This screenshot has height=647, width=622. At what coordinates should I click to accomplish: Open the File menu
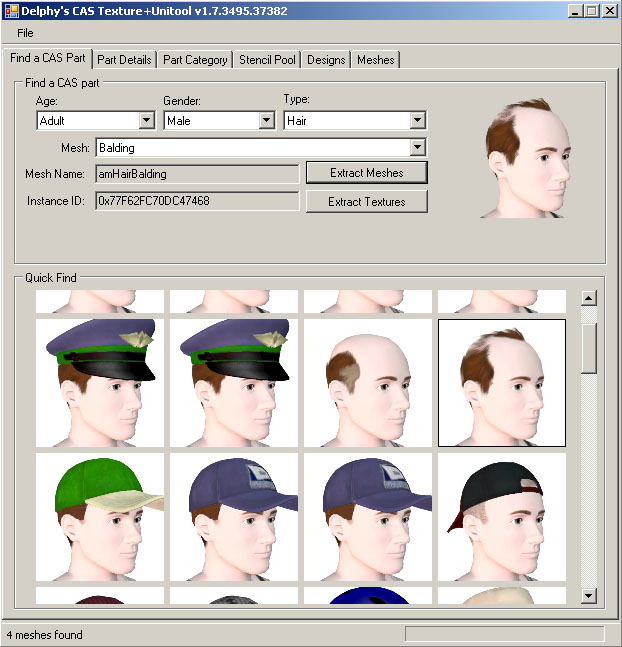pyautogui.click(x=25, y=33)
